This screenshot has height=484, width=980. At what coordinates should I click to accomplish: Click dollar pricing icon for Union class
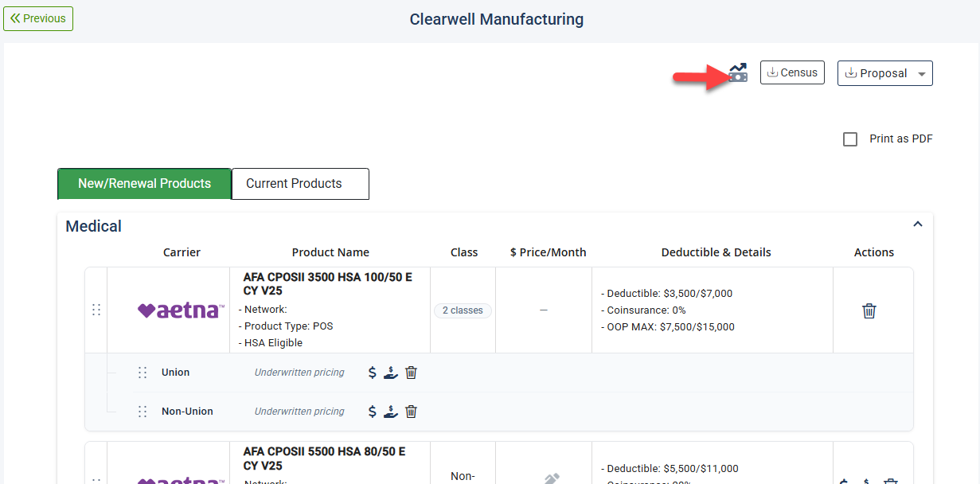[372, 373]
